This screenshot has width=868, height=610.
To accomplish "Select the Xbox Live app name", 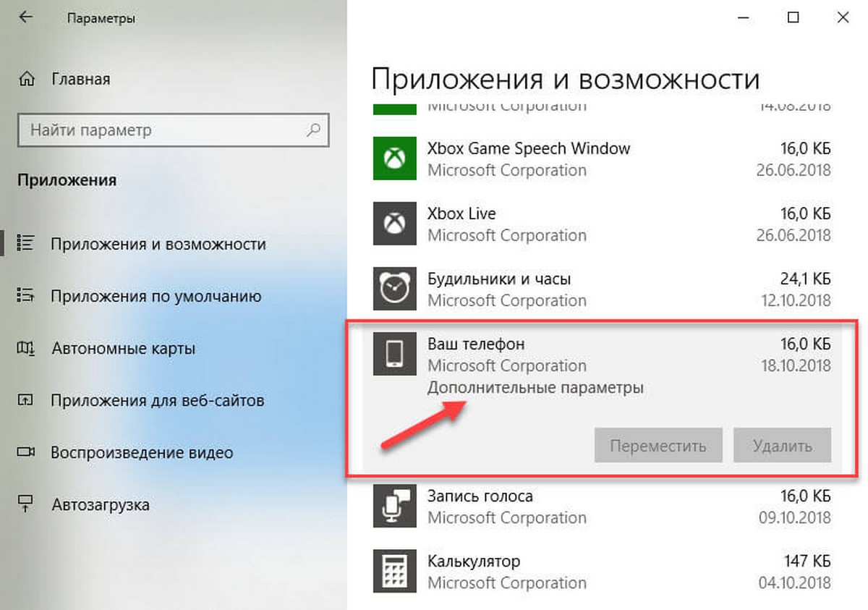I will click(461, 213).
